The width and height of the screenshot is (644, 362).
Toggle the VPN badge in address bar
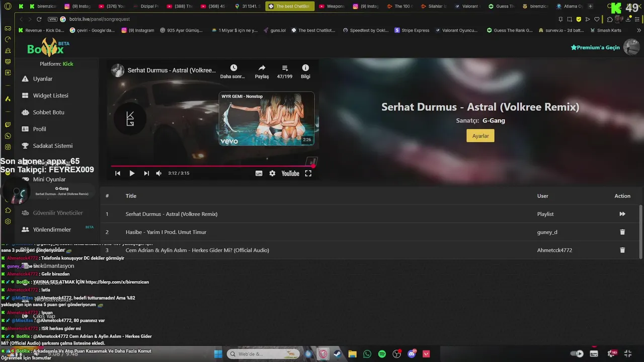[53, 19]
